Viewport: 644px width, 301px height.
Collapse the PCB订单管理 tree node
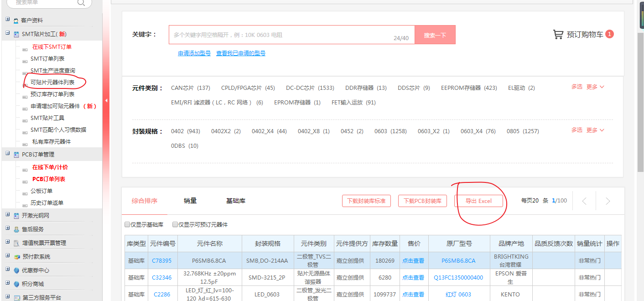pos(7,154)
